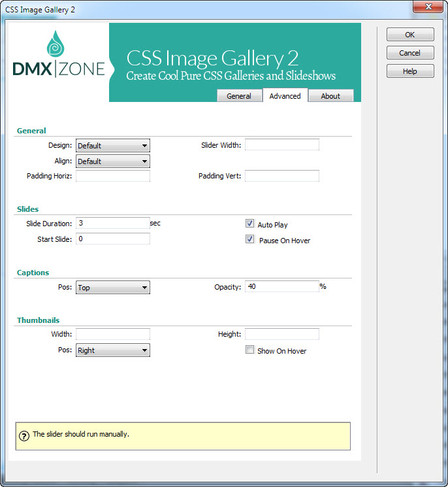Select the Advanced tab
Viewport: 448px width, 487px height.
point(285,95)
